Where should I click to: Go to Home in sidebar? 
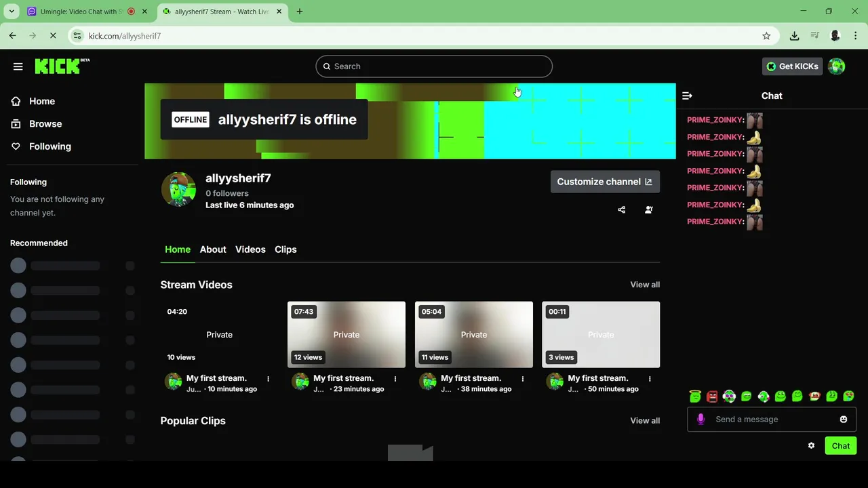click(x=42, y=101)
